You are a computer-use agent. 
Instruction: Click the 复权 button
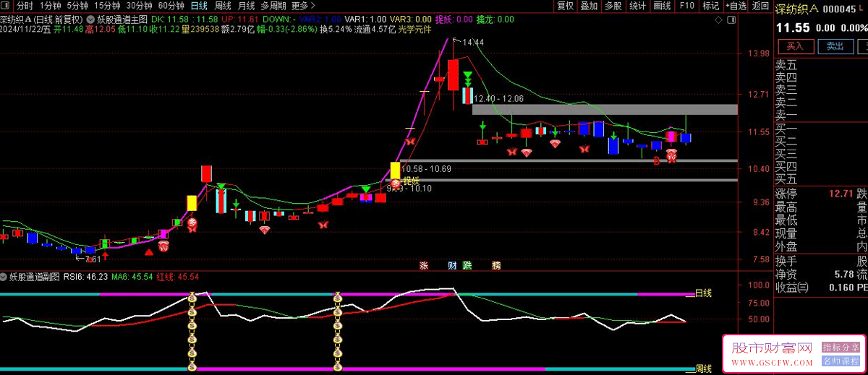566,6
